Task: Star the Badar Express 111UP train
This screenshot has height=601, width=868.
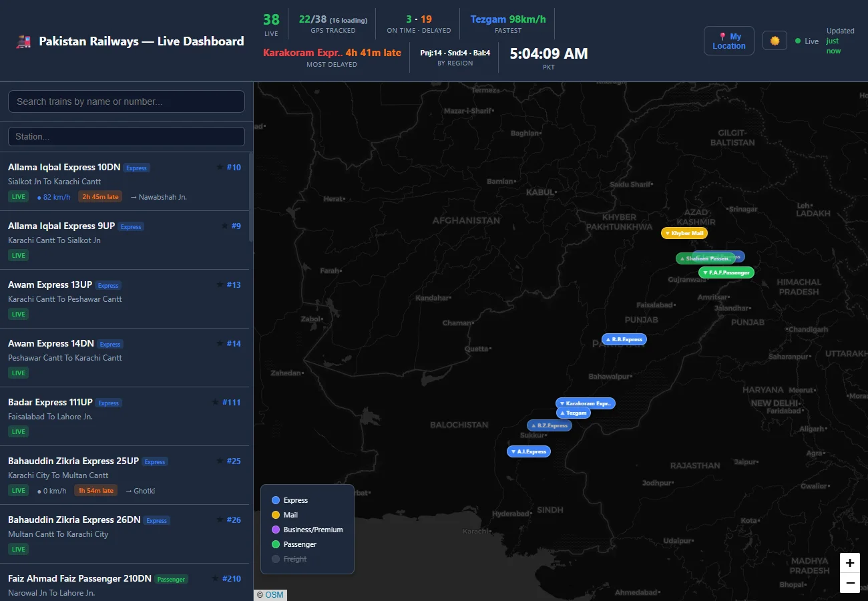Action: coord(215,402)
